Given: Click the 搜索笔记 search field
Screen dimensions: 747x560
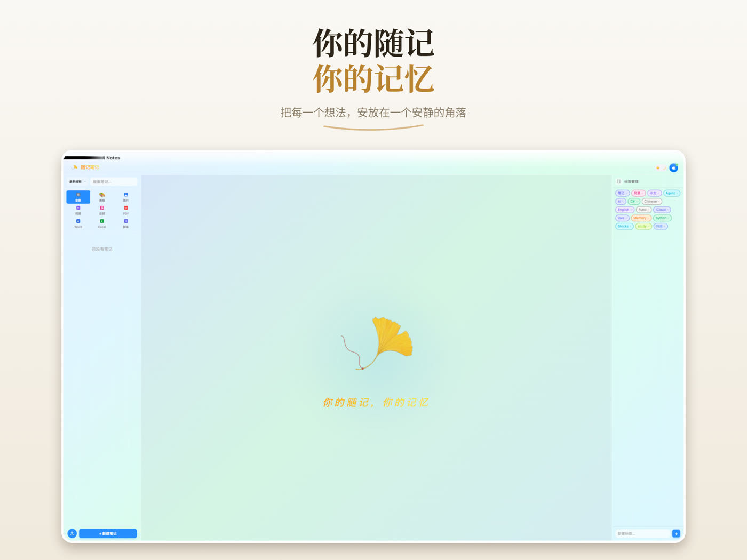Looking at the screenshot, I should tap(113, 182).
